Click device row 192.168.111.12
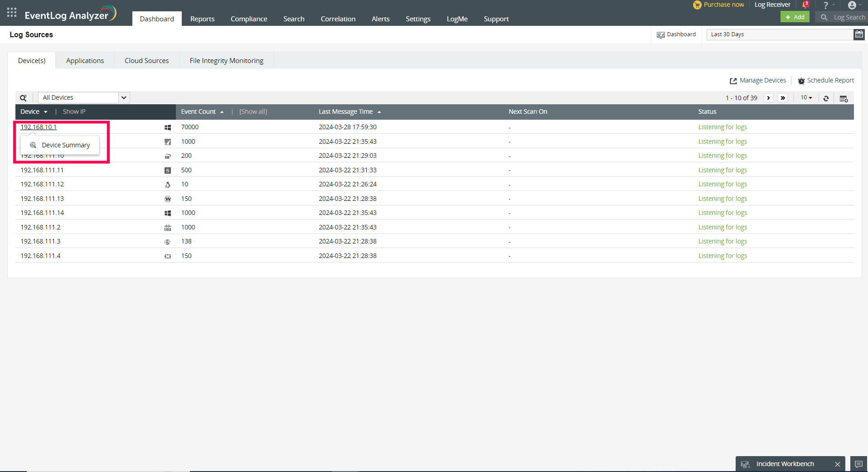The image size is (868, 472). (x=435, y=184)
